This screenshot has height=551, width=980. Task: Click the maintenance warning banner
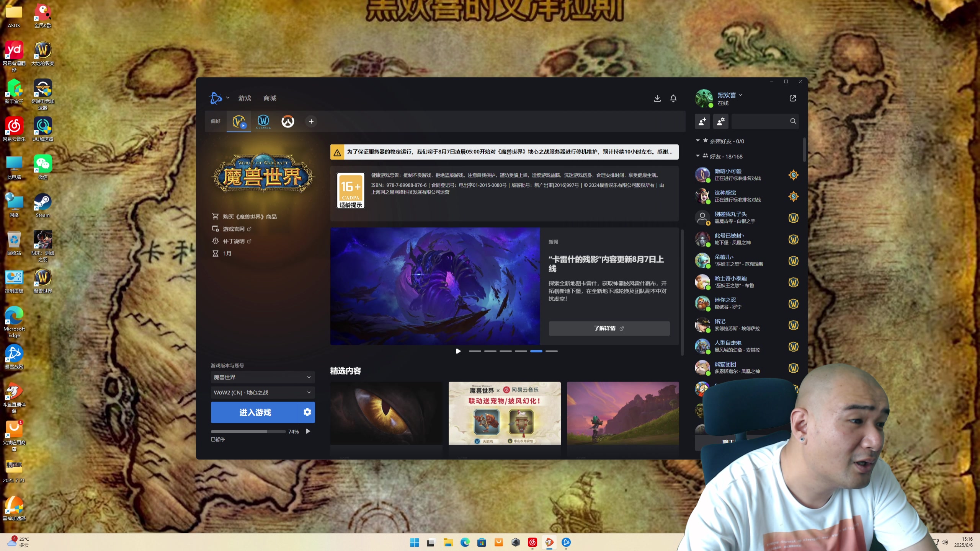click(504, 152)
